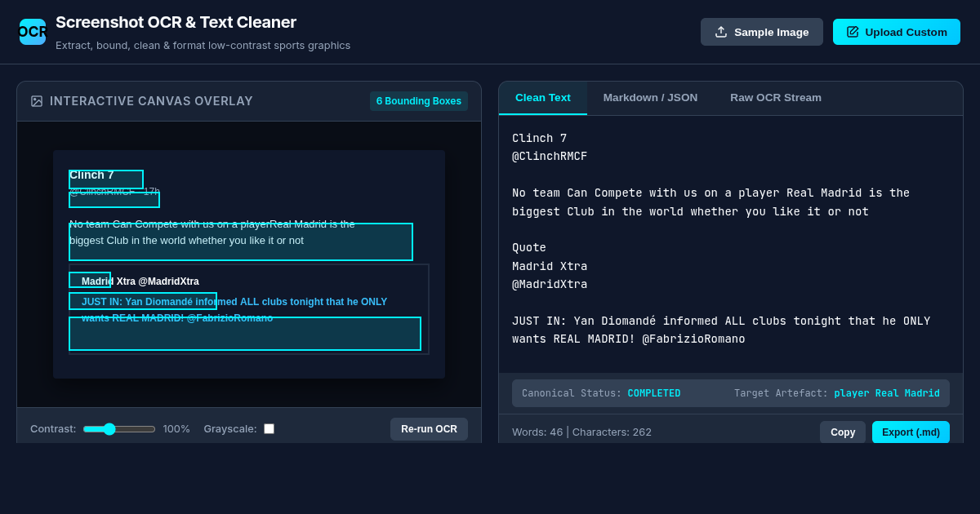Click the COMPLETED canonical status value
This screenshot has width=980, height=514.
[653, 393]
